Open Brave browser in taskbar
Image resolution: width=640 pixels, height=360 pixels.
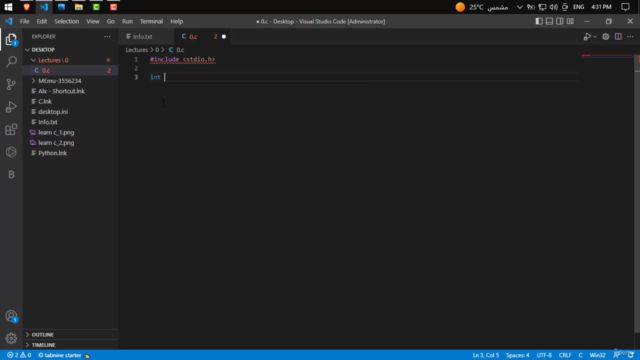pos(27,7)
